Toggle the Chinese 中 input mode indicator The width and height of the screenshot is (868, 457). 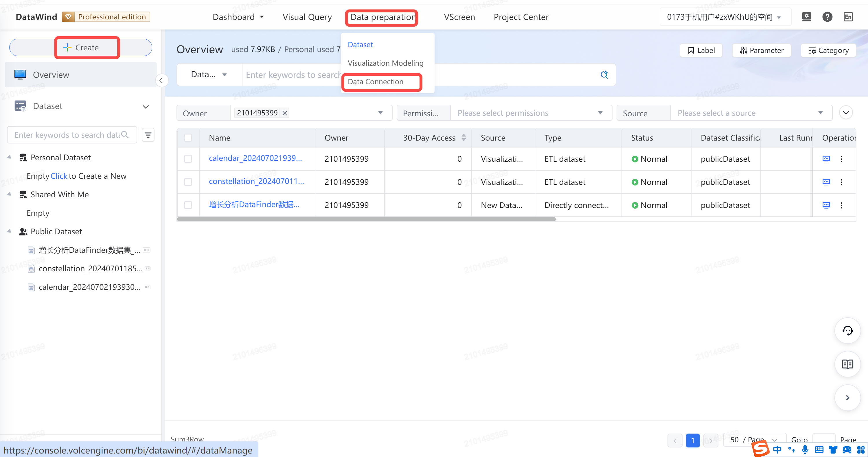click(778, 449)
